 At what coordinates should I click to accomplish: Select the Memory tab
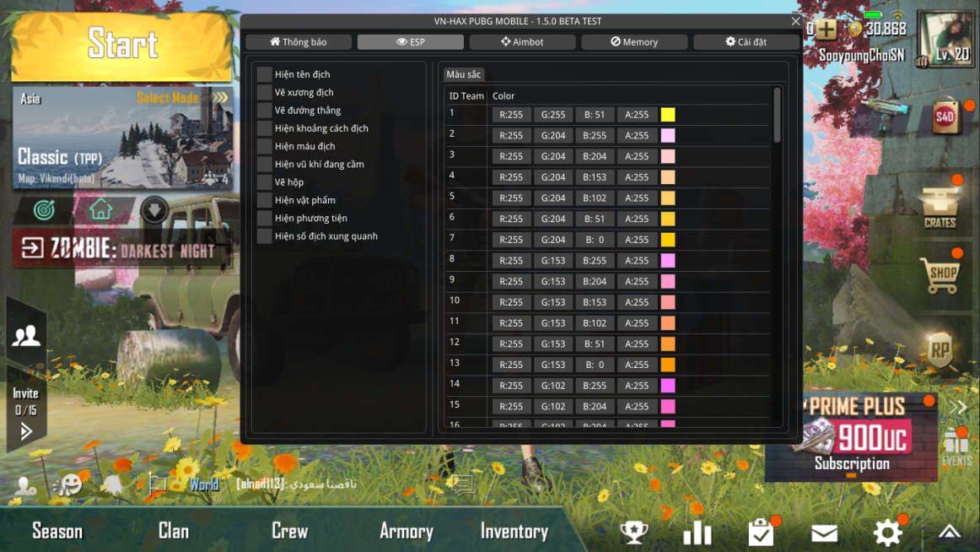tap(634, 42)
